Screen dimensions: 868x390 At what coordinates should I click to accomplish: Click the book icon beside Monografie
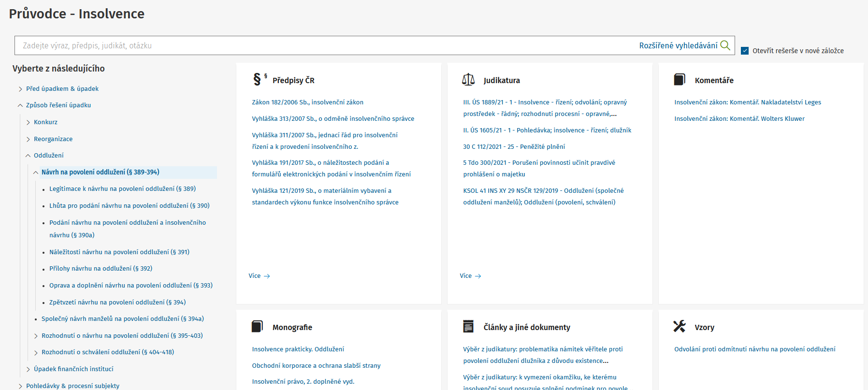[x=257, y=327]
